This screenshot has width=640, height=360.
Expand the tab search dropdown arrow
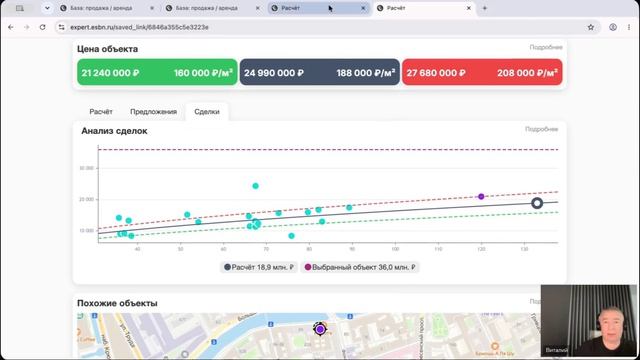(x=47, y=8)
